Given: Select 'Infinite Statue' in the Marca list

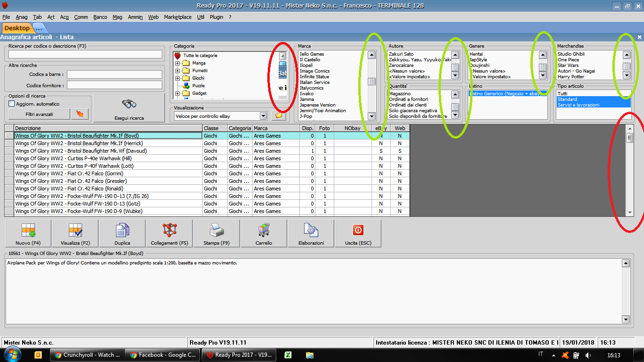Looking at the screenshot, I should tap(314, 77).
